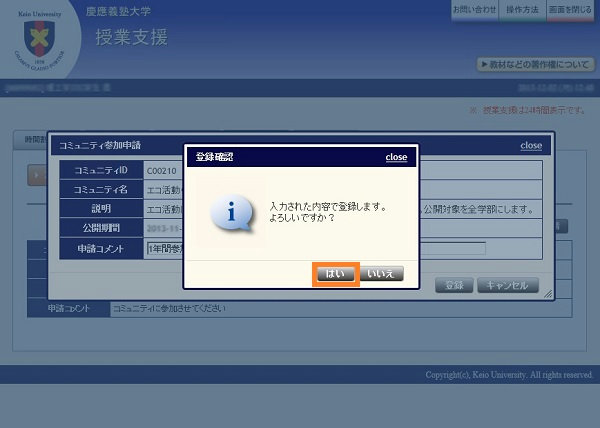Screen dimensions: 600x428
Task: Click the resize grip of the application window
Action: [x=548, y=295]
